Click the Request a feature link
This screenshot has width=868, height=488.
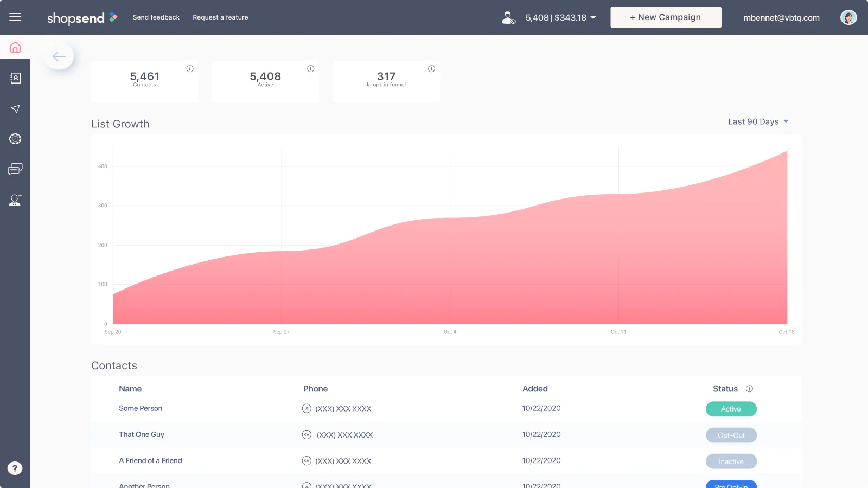coord(220,17)
